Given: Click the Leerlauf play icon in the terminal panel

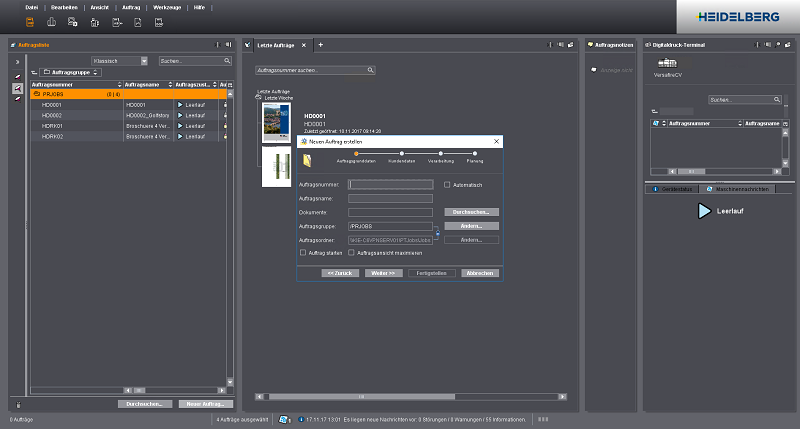Looking at the screenshot, I should click(705, 211).
